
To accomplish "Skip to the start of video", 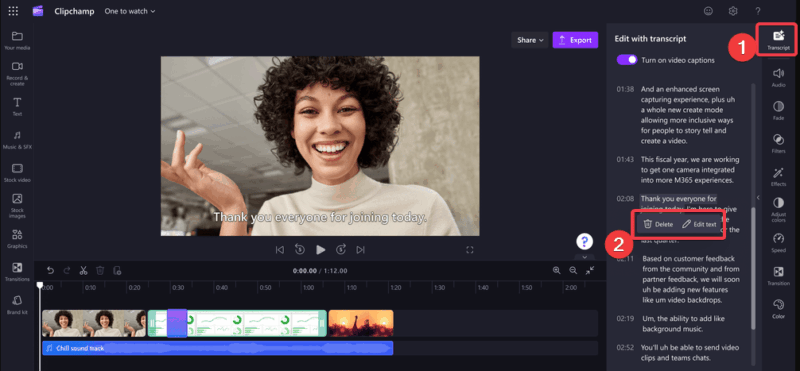I will [x=280, y=250].
